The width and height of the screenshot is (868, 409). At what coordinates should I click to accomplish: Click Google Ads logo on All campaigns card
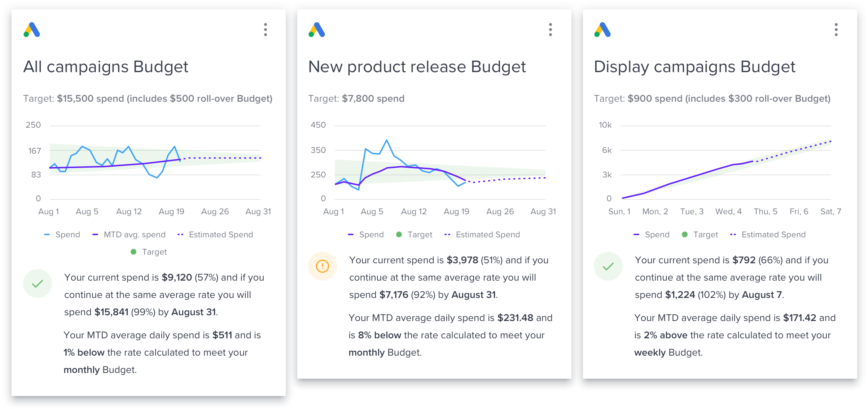click(32, 30)
